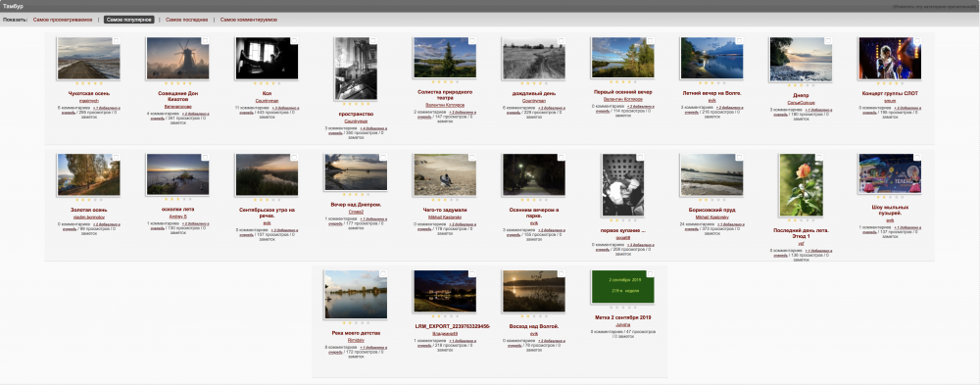980x385 pixels.
Task: Click the star rating under 'Борисовский пруд'
Action: click(x=711, y=199)
